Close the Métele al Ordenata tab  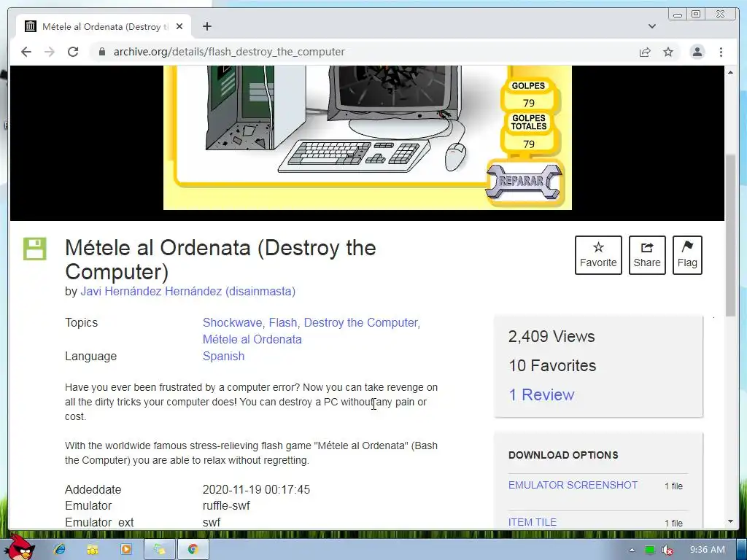(179, 27)
